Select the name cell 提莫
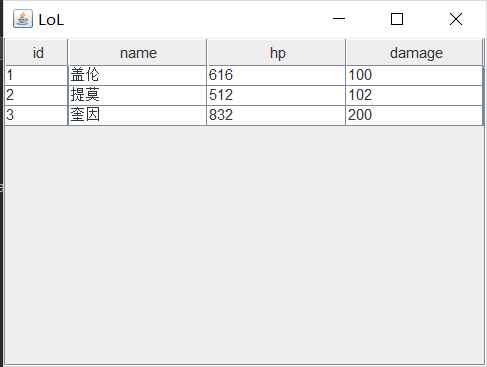The image size is (487, 367). [137, 95]
